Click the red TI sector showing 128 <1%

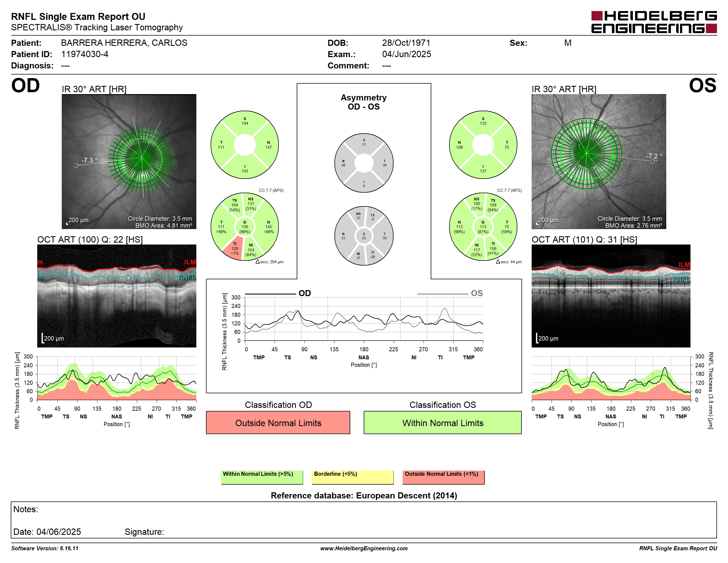click(x=234, y=249)
